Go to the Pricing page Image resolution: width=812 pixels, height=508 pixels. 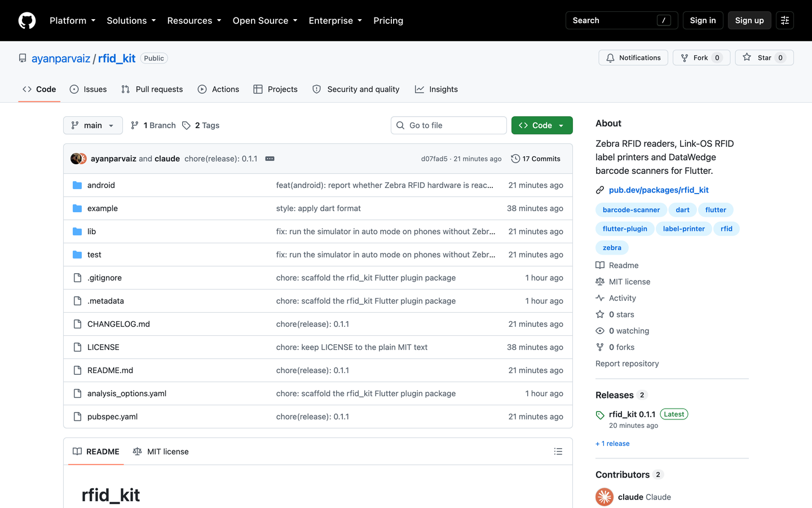pyautogui.click(x=388, y=20)
